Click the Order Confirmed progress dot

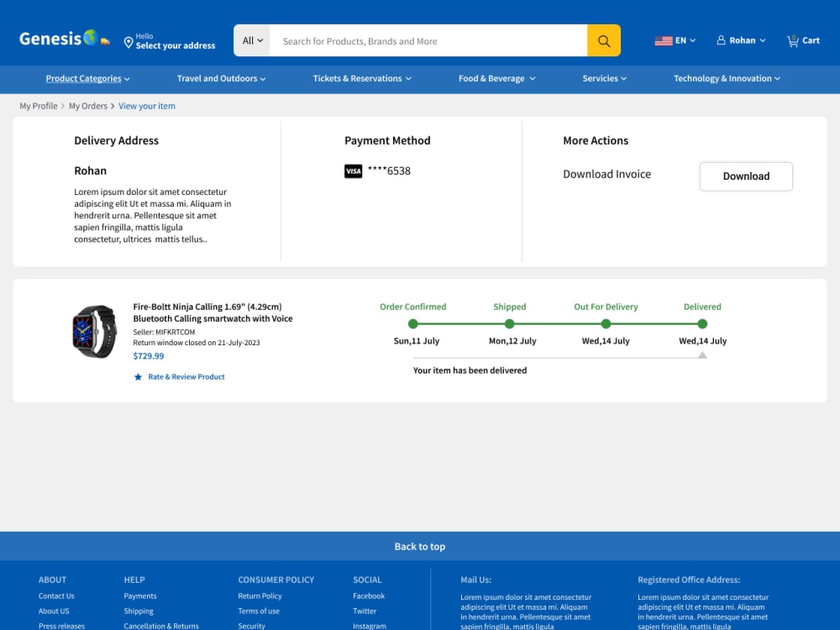pyautogui.click(x=412, y=323)
